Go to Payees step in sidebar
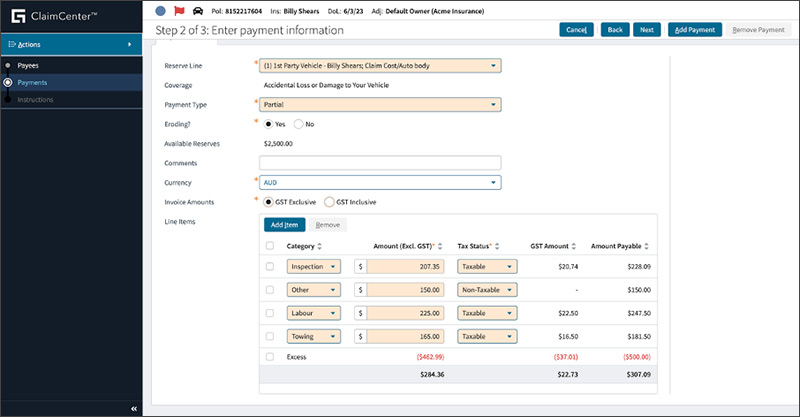The image size is (800, 417). [28, 65]
